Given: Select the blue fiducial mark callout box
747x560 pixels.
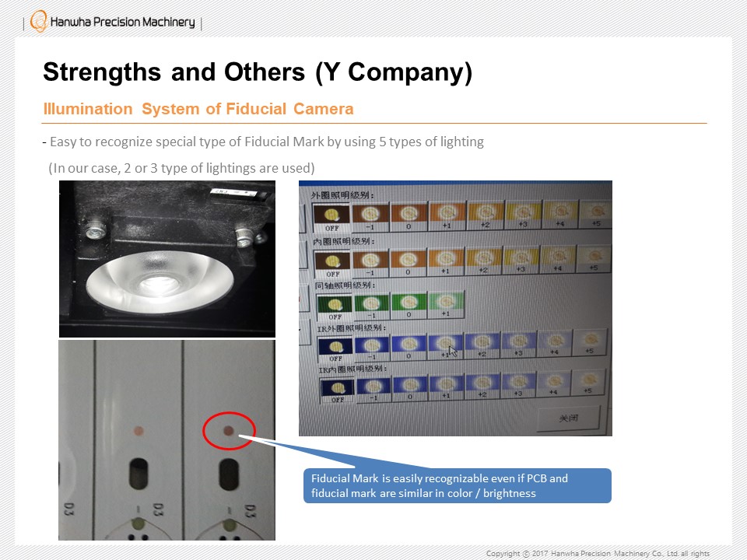Looking at the screenshot, I should [458, 485].
